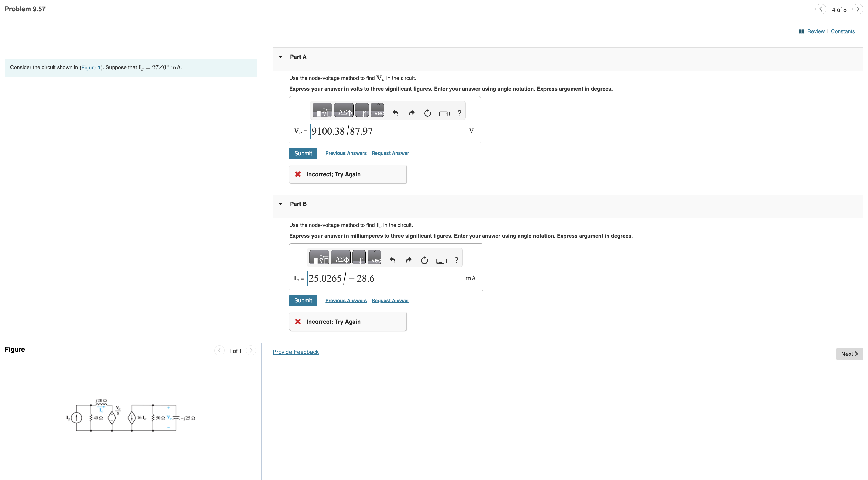View Previous Answers for Part B
The width and height of the screenshot is (868, 480).
[x=346, y=300]
